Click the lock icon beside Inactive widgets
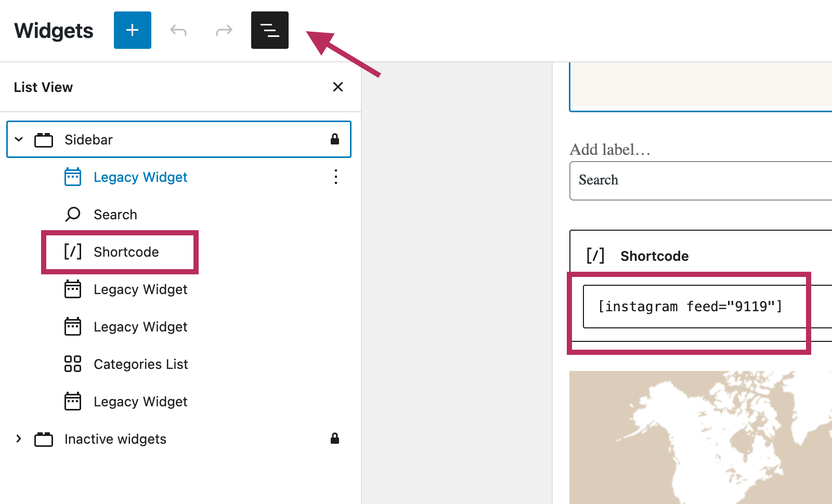Screen dimensions: 832x504 tap(335, 438)
